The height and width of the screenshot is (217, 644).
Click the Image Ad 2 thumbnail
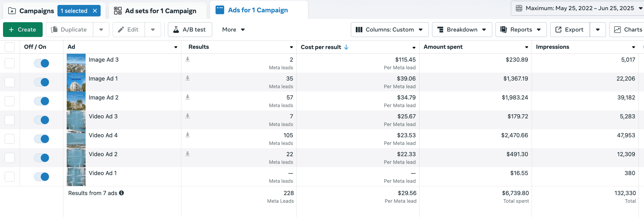point(76,101)
